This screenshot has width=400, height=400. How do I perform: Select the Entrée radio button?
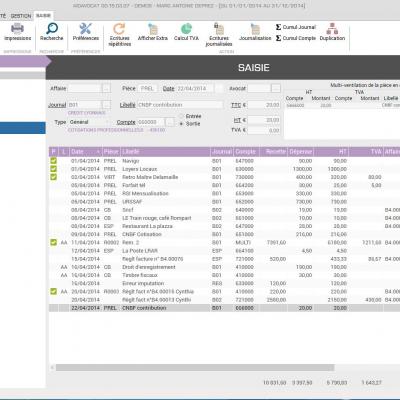point(181,116)
